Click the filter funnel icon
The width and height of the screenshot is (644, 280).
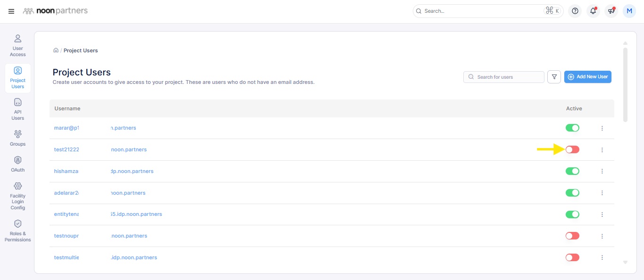[554, 77]
